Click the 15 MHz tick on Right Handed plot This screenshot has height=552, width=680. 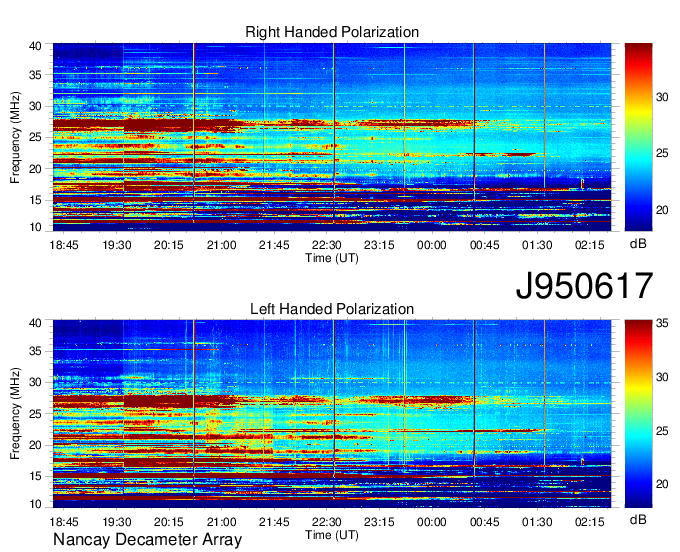35,200
